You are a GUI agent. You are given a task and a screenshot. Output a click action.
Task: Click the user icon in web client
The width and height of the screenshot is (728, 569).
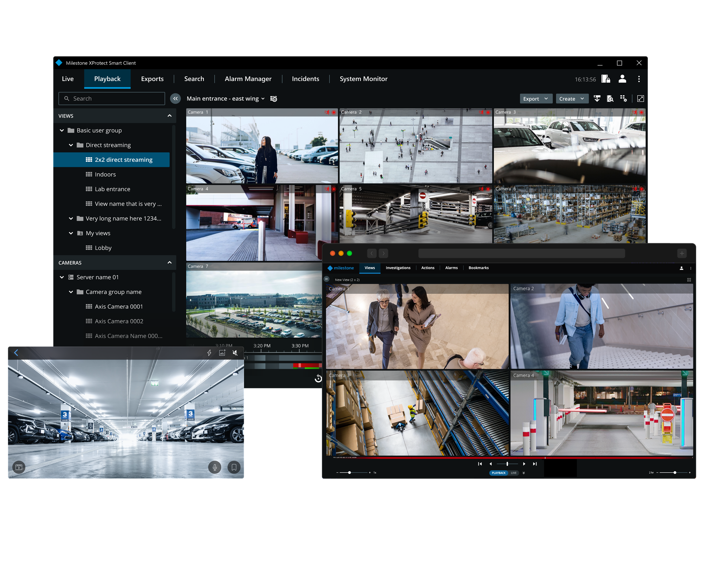coord(681,268)
